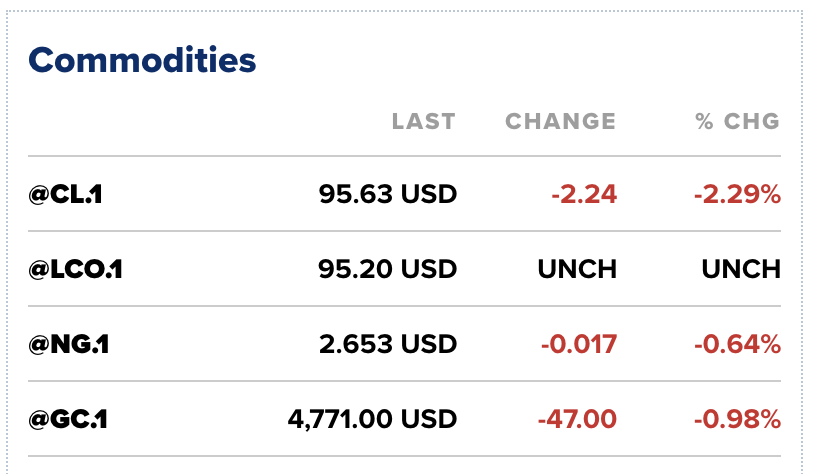Click the -0.64% percent change

click(738, 344)
